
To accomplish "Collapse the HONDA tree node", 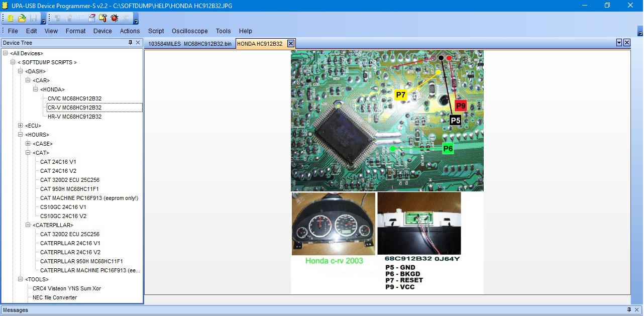I will click(x=36, y=89).
